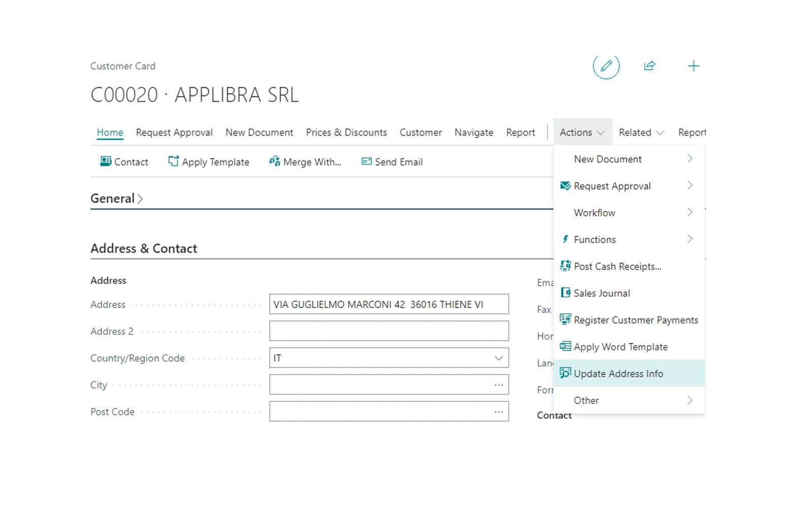
Task: Click the Contact card icon
Action: (x=106, y=162)
